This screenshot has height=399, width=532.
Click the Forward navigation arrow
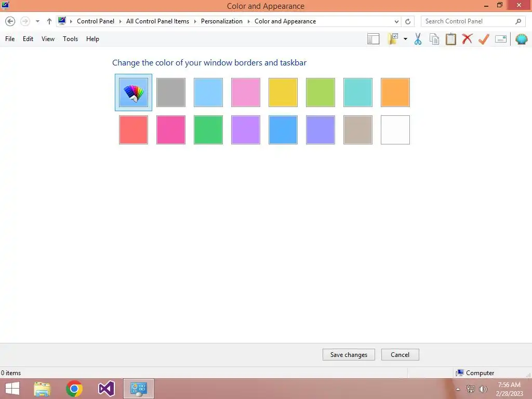tap(25, 21)
